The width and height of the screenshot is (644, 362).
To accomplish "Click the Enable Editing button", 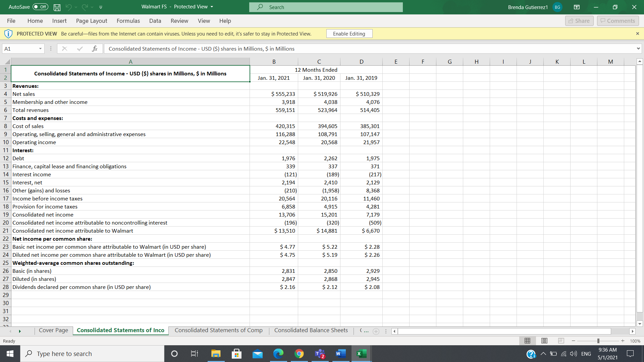I will tap(349, 34).
